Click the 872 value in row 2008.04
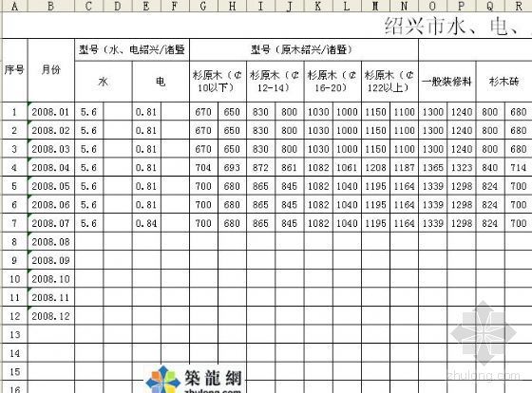 [x=261, y=167]
